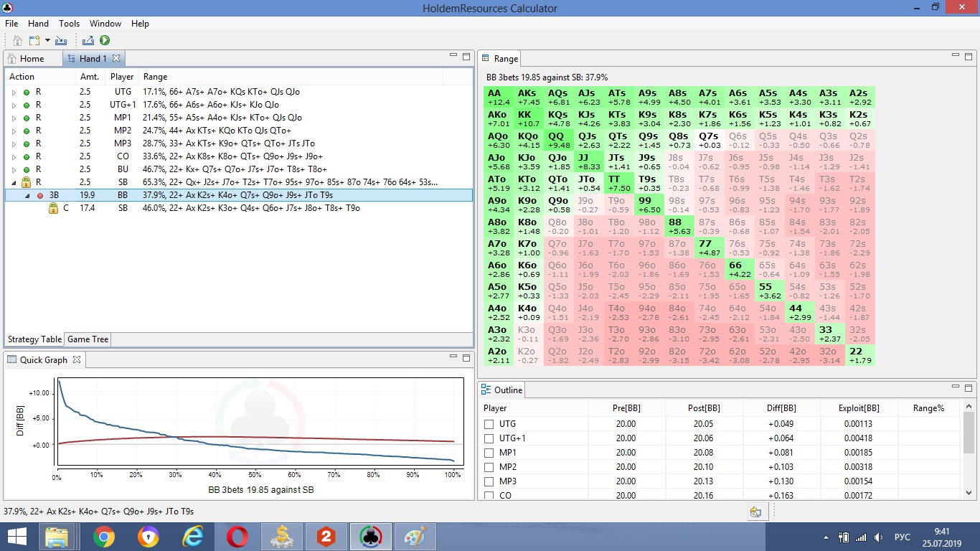Open File Explorer from the taskbar
Image resolution: width=980 pixels, height=551 pixels.
point(57,537)
